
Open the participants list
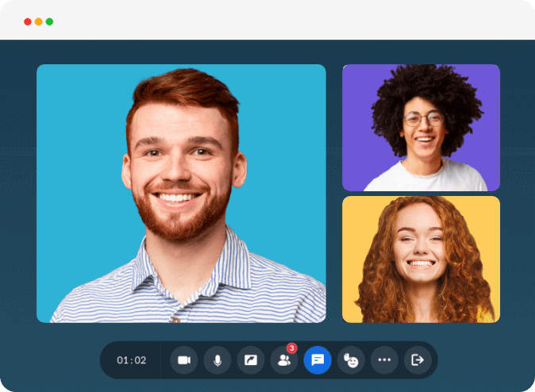(x=284, y=360)
